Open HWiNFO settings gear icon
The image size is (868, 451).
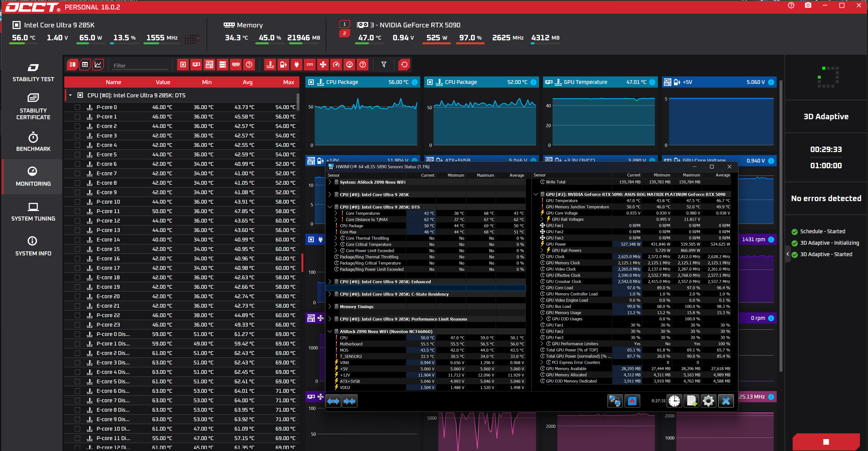[708, 401]
